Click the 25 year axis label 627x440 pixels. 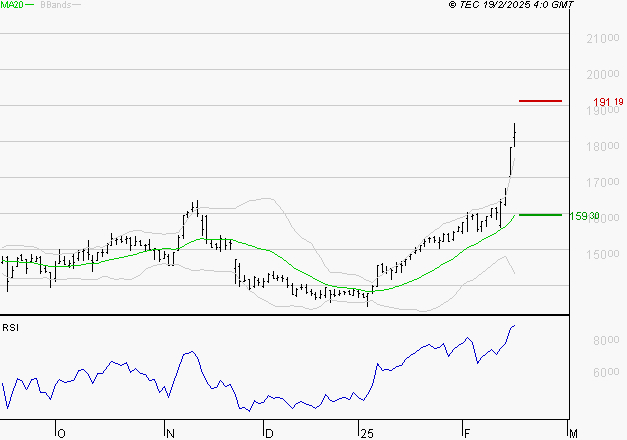pyautogui.click(x=367, y=434)
